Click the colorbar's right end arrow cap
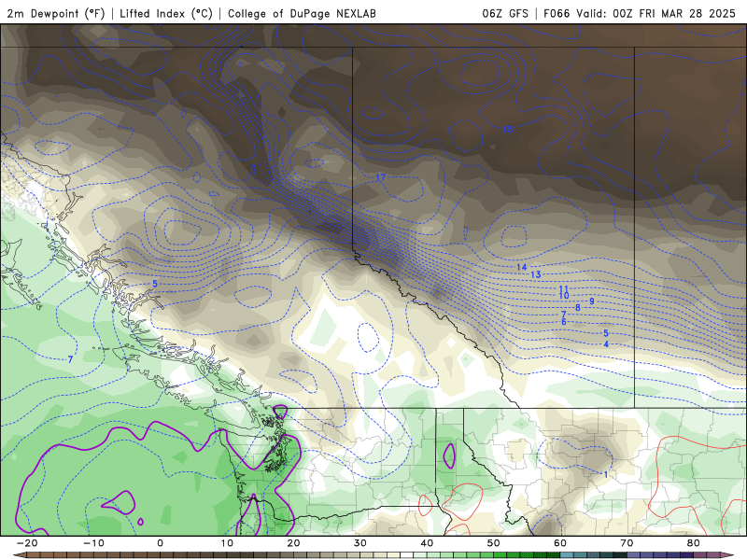The height and width of the screenshot is (560, 747). pos(727,555)
